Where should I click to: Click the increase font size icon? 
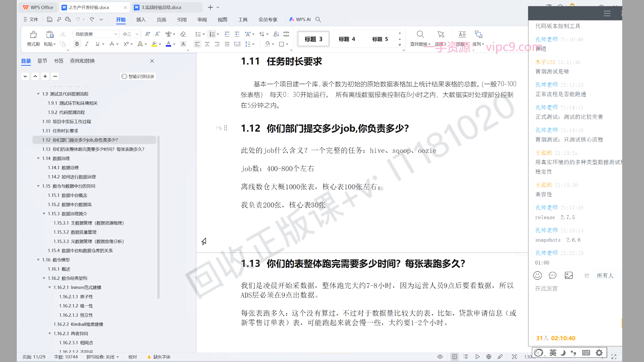[x=148, y=34]
